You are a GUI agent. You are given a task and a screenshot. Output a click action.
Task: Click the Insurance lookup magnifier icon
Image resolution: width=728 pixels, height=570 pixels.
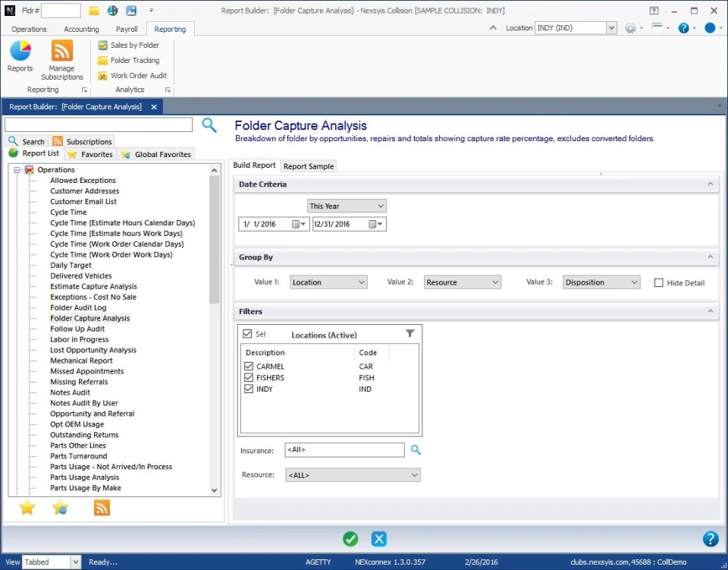tap(416, 450)
